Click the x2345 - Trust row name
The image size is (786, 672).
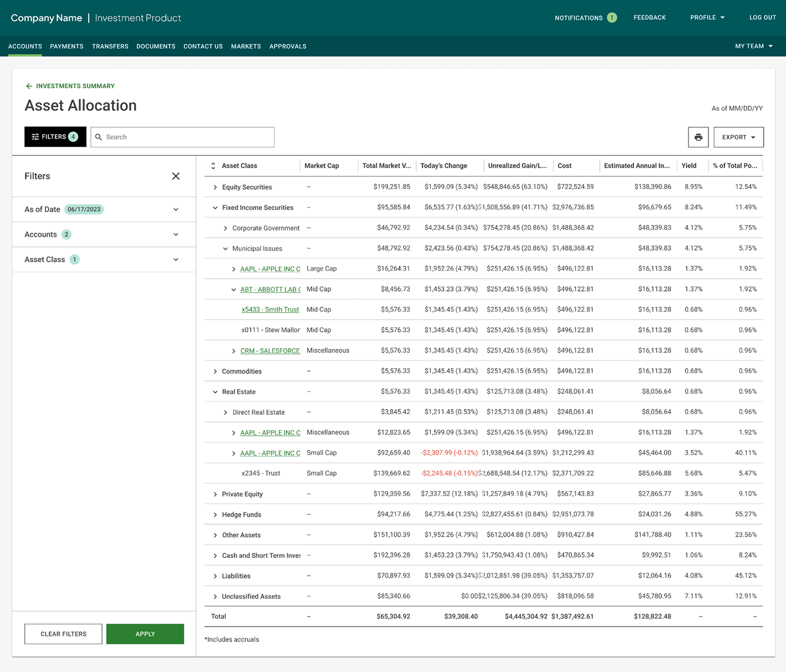coord(261,473)
